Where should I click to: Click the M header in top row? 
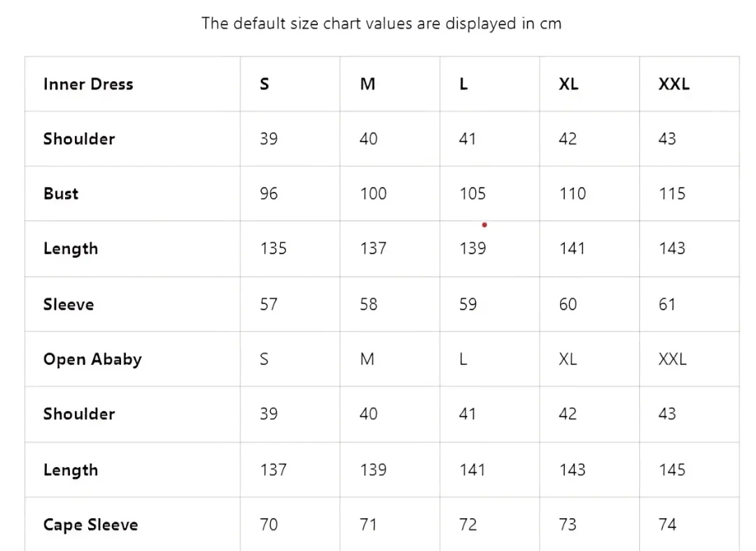coord(368,84)
